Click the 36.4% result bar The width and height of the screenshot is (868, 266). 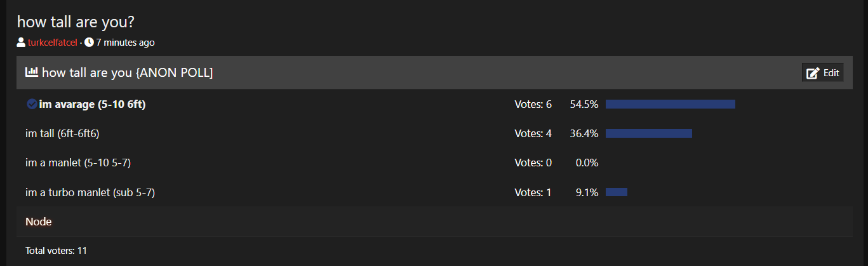pos(648,133)
